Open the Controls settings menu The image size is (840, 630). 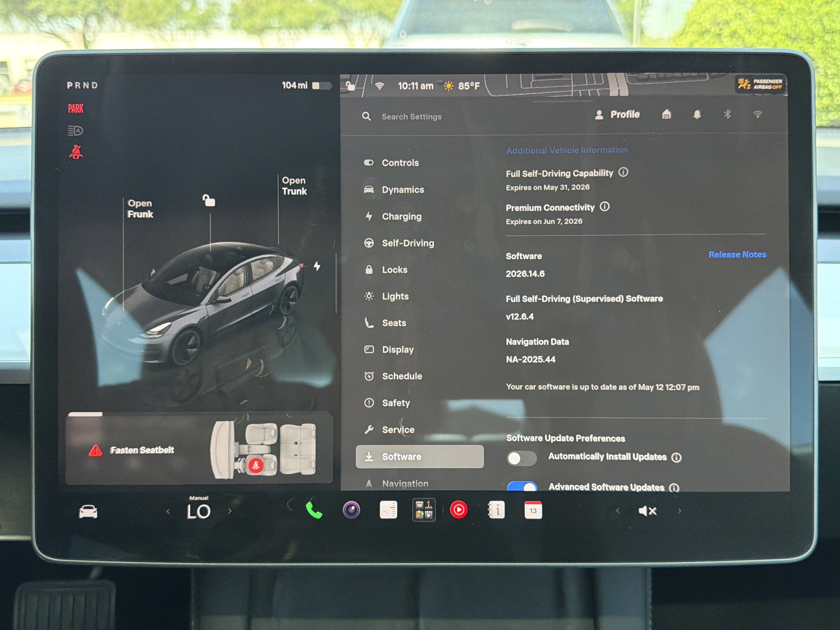coord(420,162)
